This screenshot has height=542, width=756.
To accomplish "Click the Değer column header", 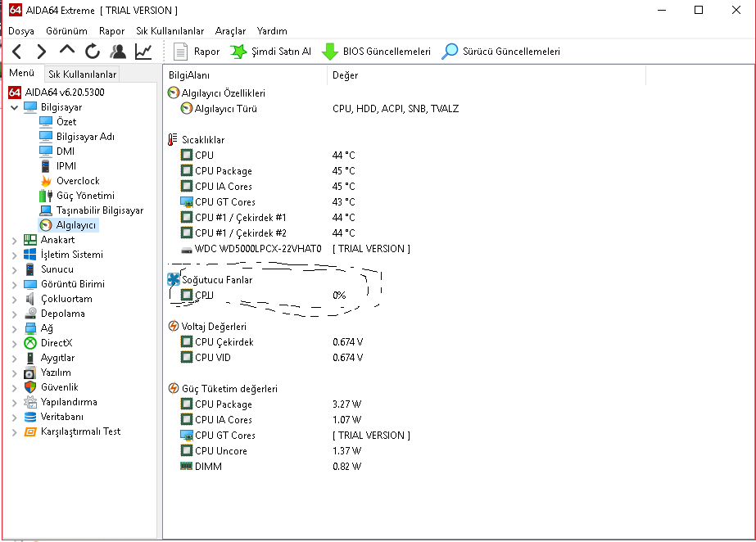I will [487, 75].
